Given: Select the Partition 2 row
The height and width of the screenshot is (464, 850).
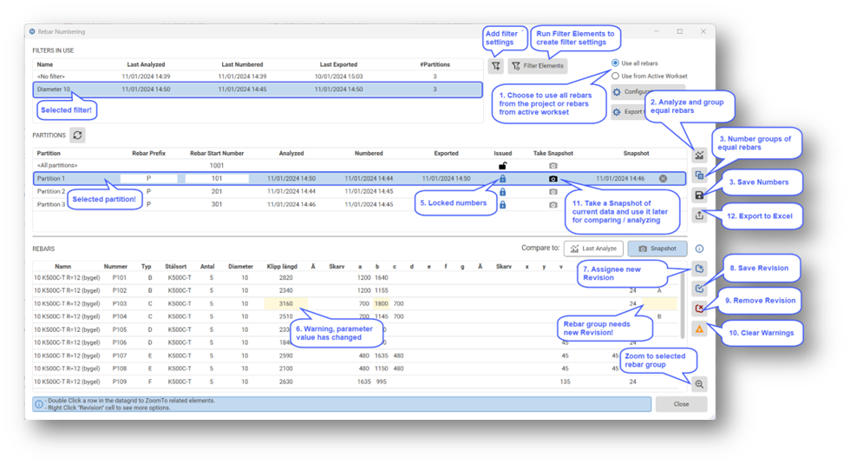Looking at the screenshot, I should [359, 191].
